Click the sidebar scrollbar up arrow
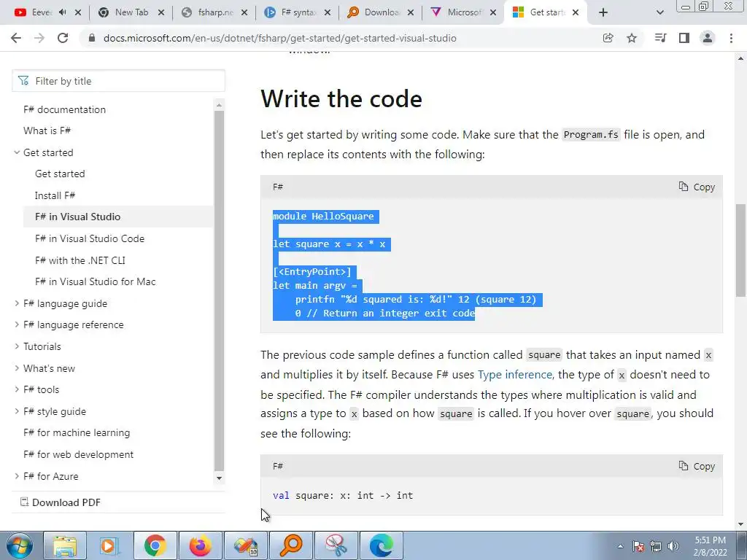Screen dimensions: 747x560 (x=219, y=105)
